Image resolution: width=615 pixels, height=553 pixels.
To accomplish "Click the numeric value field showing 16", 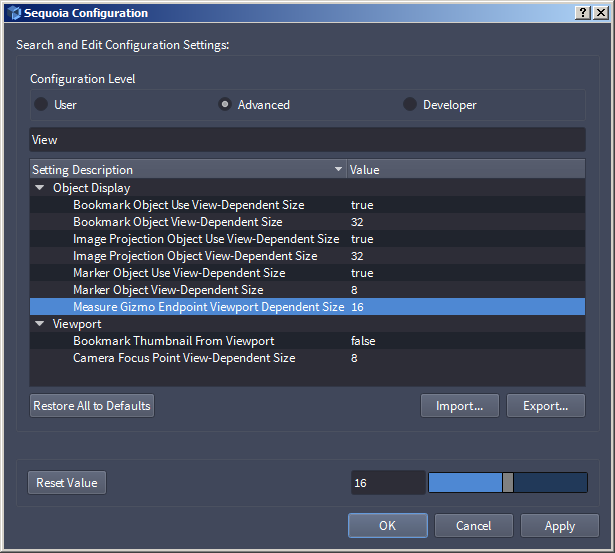I will point(388,482).
